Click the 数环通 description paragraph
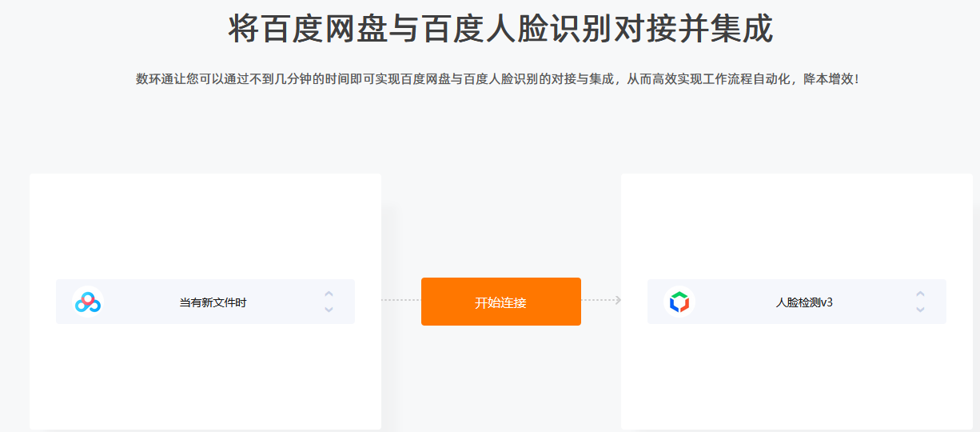980x432 pixels. 500,79
